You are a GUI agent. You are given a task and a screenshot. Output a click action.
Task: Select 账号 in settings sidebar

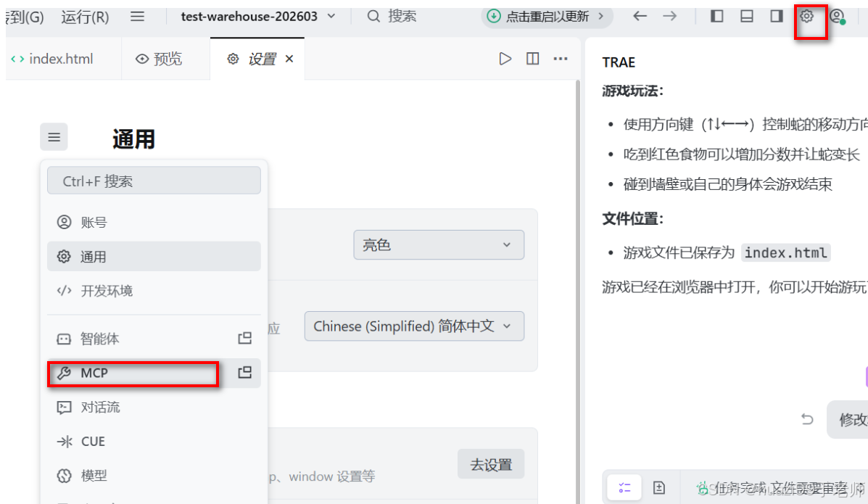[x=154, y=222]
